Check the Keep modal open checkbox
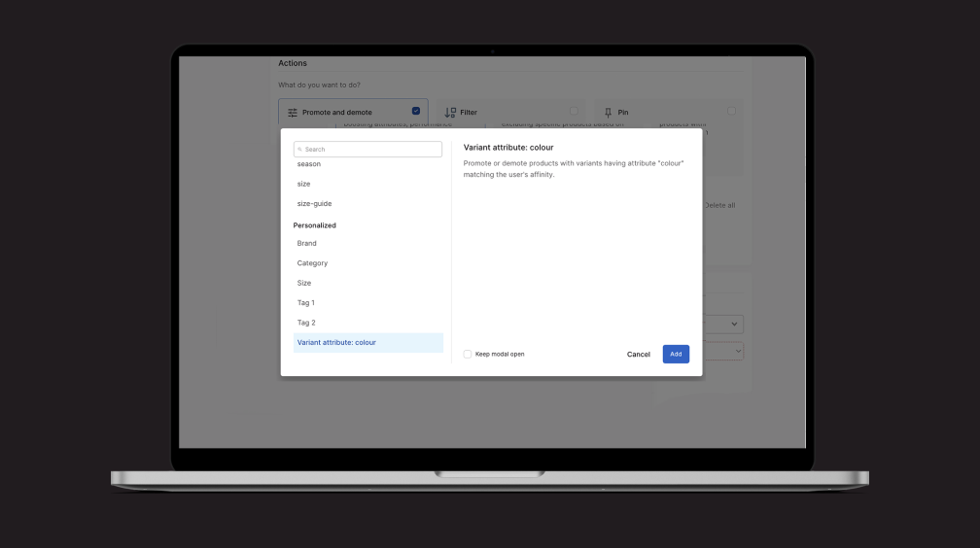Image resolution: width=980 pixels, height=548 pixels. pyautogui.click(x=468, y=354)
